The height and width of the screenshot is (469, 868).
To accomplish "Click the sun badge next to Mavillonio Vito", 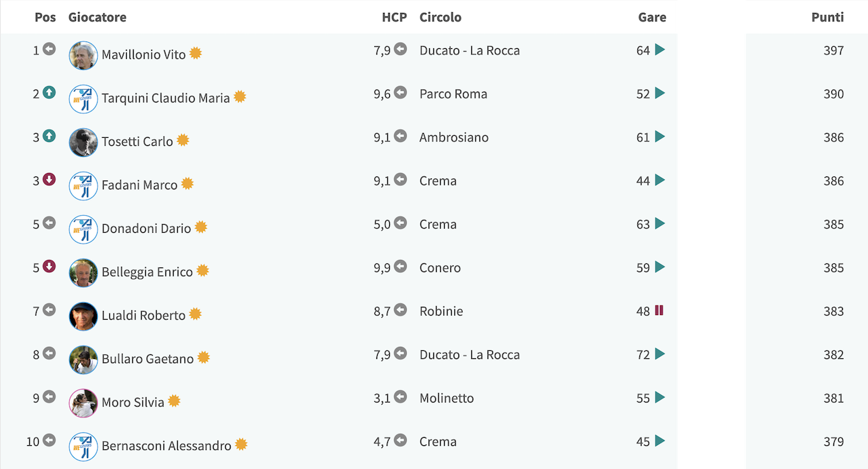I will (x=195, y=53).
